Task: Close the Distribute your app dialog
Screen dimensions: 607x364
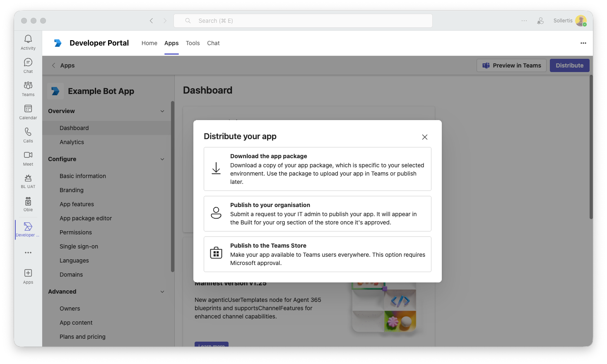Action: (x=425, y=137)
